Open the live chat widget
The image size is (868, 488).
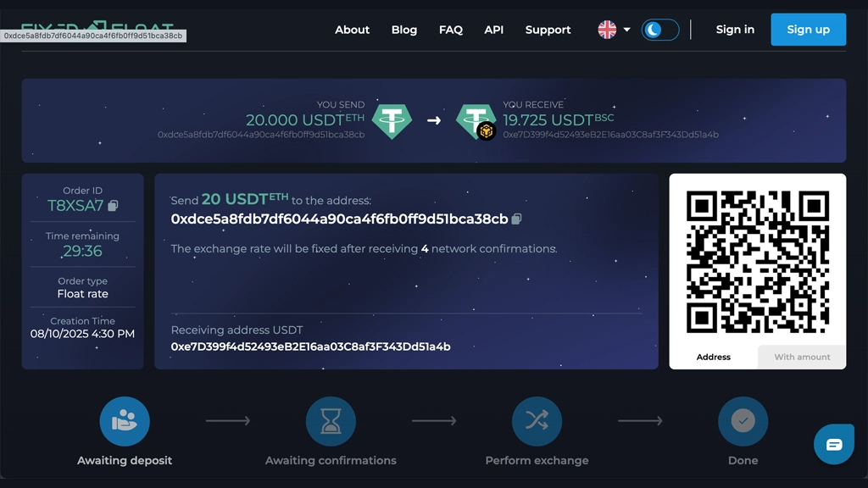(834, 444)
